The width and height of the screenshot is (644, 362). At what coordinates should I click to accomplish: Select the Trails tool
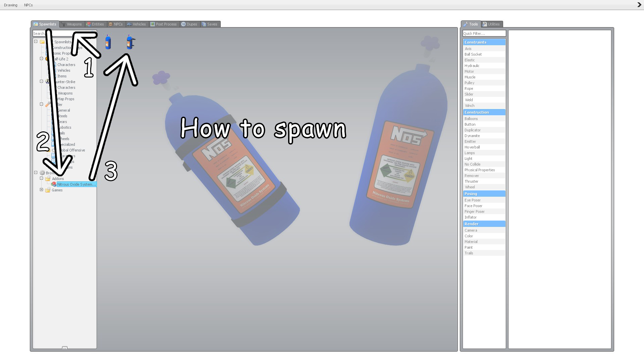(x=484, y=253)
